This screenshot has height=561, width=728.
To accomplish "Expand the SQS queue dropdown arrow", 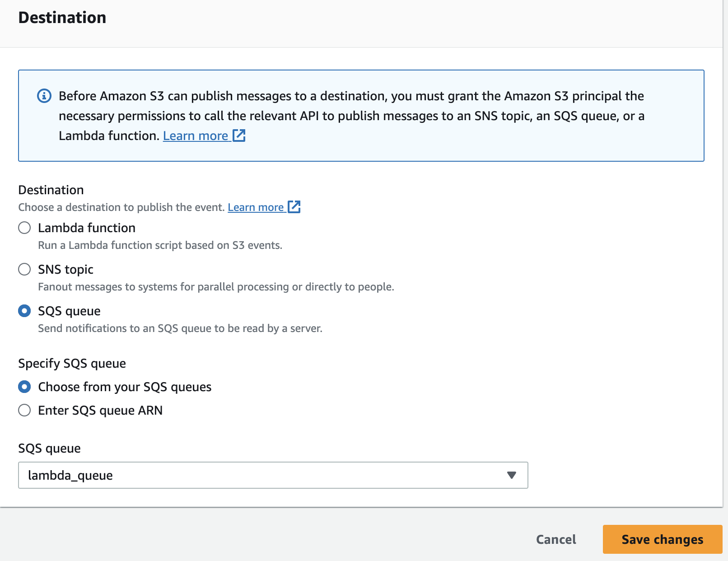I will coord(511,475).
